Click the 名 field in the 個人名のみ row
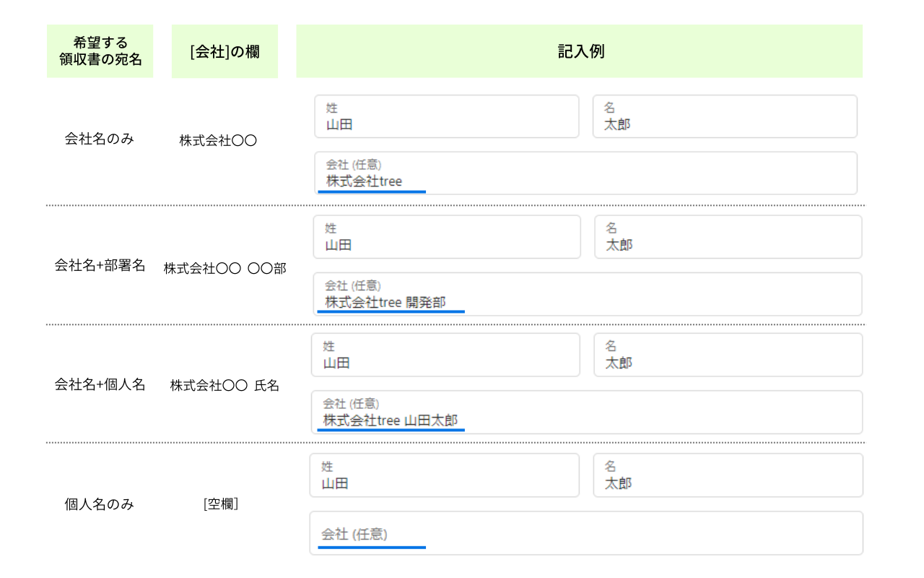The width and height of the screenshot is (924, 578). (x=728, y=475)
